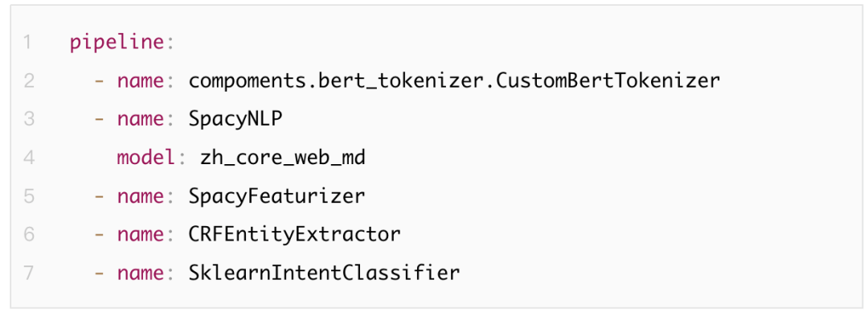Click the SpacyFeaturizer component name
Screen dimensions: 868x317
coord(276,197)
